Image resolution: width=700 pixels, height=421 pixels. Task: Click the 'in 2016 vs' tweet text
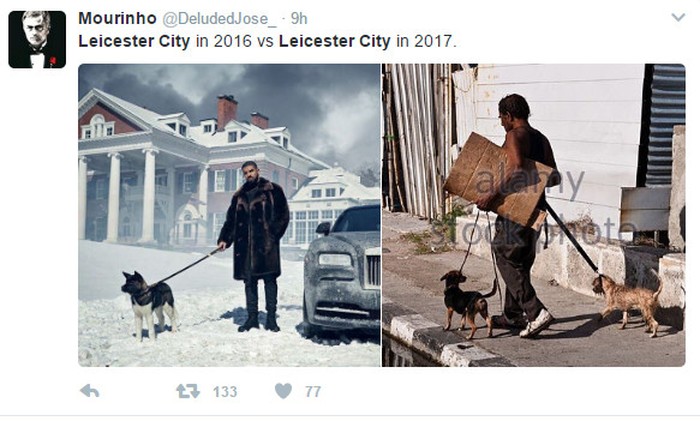[235, 41]
